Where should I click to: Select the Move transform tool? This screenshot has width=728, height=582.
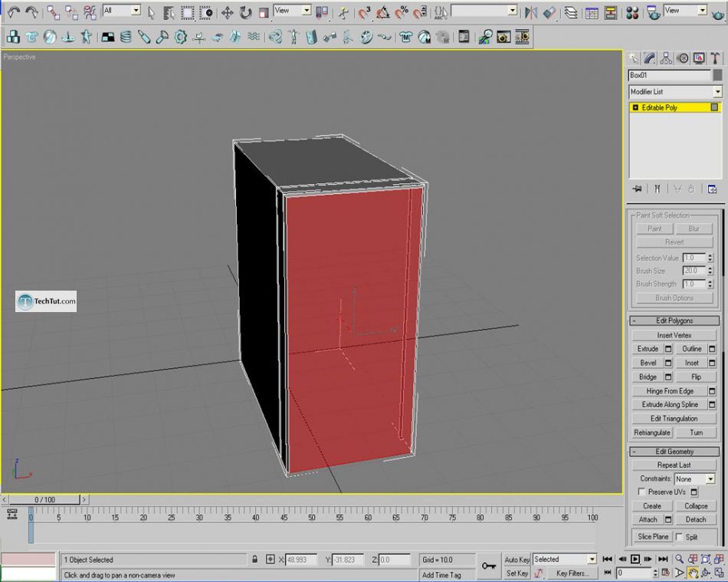(228, 12)
